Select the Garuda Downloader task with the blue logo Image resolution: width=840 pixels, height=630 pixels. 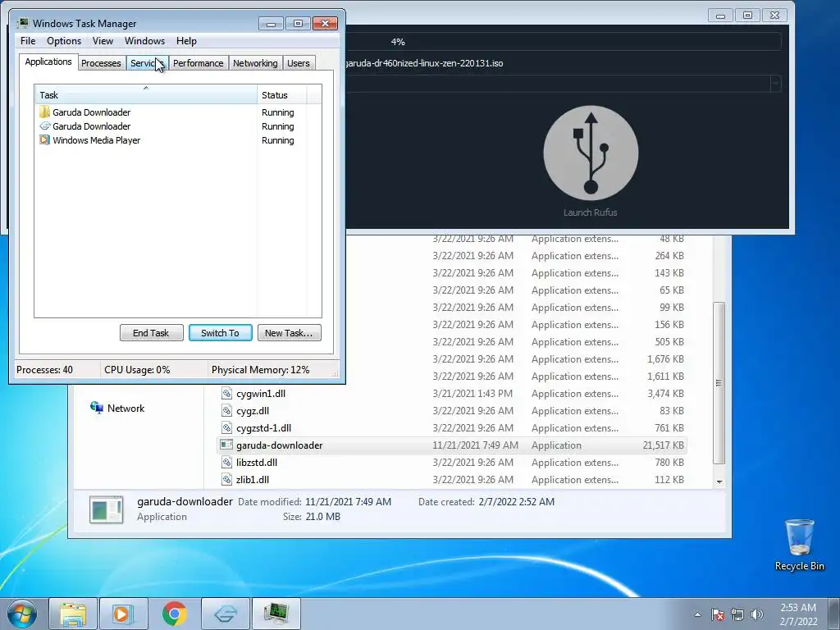click(92, 126)
